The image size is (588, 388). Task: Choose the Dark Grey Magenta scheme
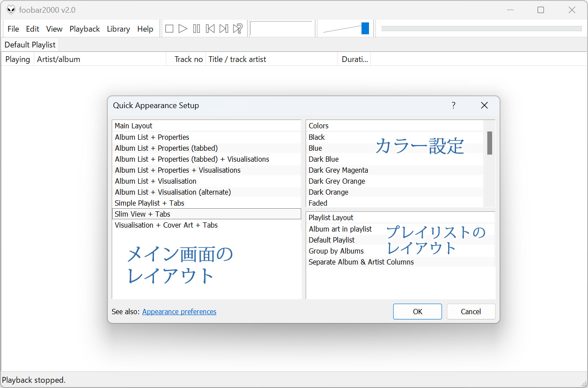pyautogui.click(x=394, y=170)
